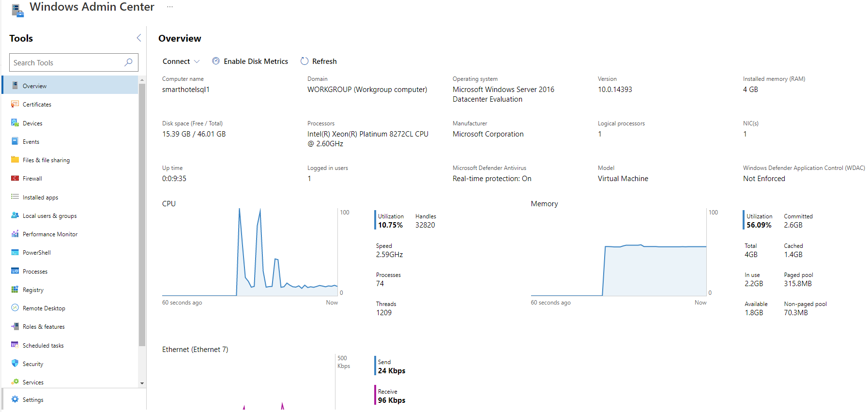Click the scroll up arrow in tools list

[x=142, y=79]
